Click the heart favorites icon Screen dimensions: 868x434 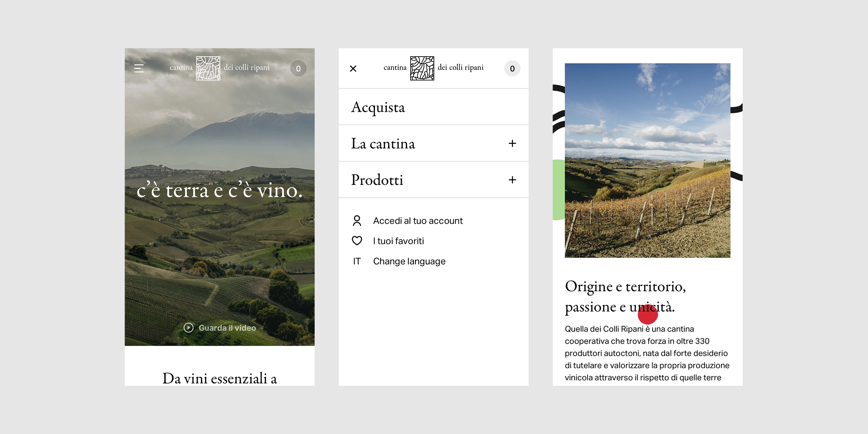(x=357, y=241)
